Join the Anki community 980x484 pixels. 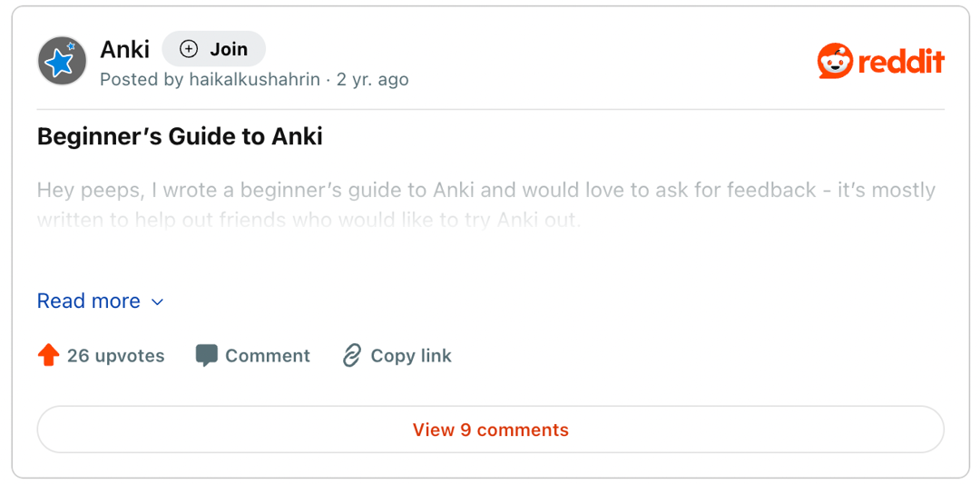(214, 49)
